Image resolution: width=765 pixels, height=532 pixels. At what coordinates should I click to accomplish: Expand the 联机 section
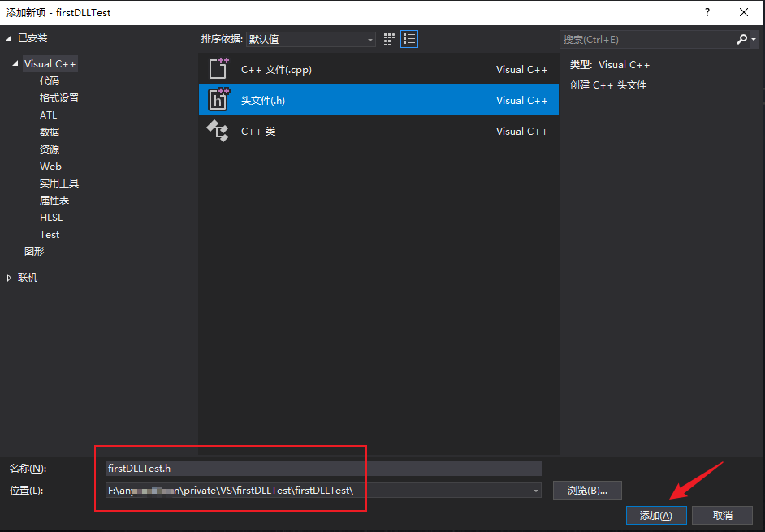9,278
